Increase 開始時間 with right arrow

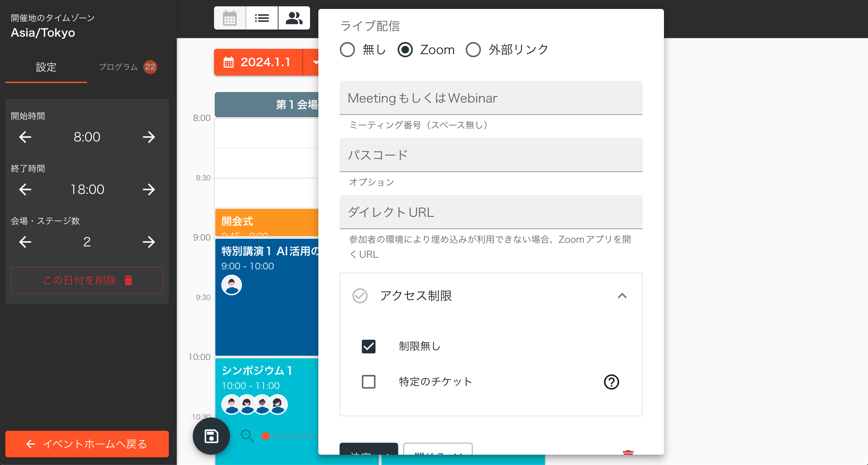149,137
